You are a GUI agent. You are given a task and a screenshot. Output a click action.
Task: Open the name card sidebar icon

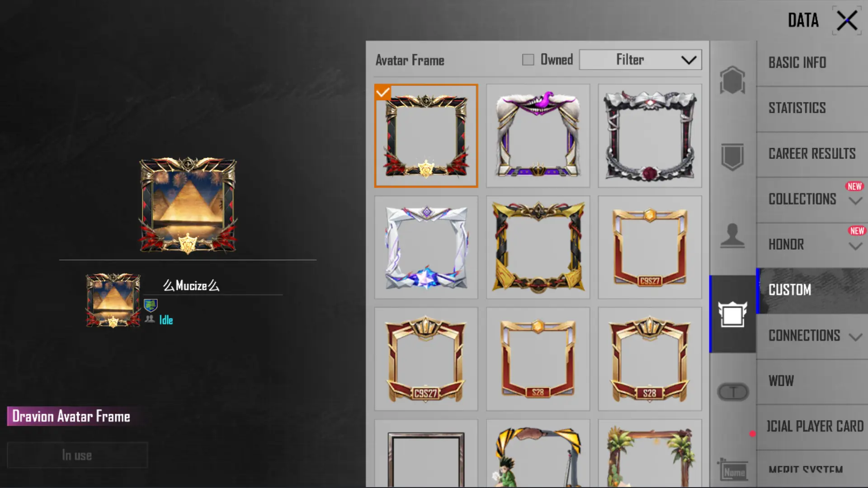[732, 470]
